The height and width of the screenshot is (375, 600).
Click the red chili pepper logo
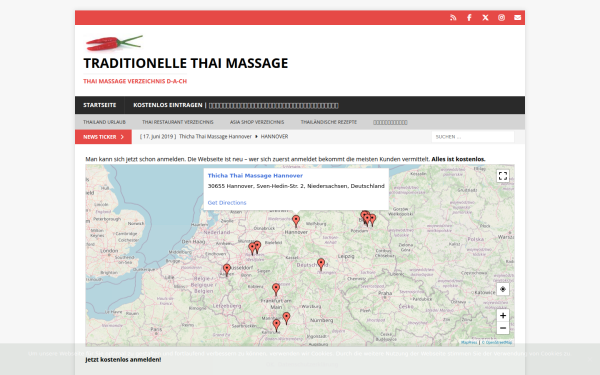point(114,43)
